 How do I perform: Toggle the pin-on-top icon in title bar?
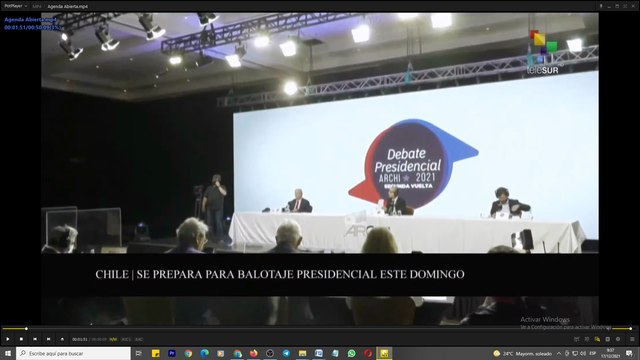click(x=601, y=6)
